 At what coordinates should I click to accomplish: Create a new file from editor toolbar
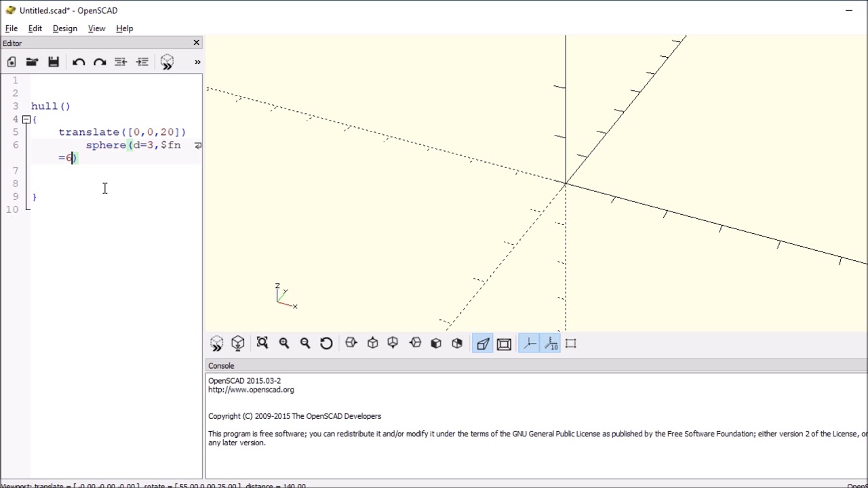[x=12, y=62]
